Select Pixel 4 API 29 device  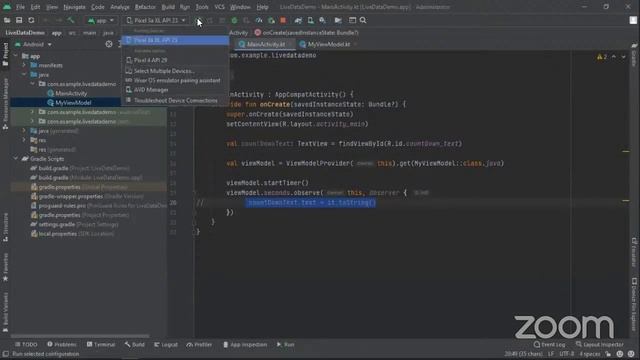pos(175,60)
